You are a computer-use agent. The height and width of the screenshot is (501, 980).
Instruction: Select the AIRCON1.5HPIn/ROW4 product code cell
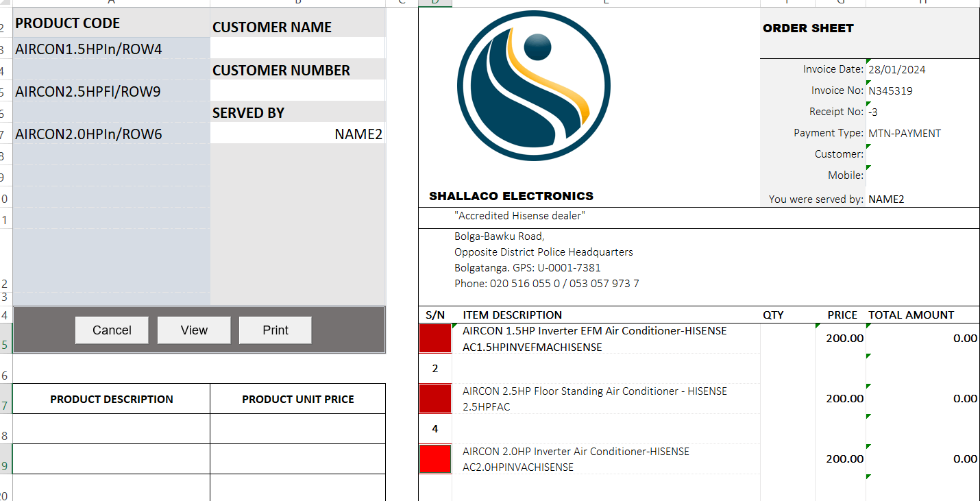[x=112, y=49]
